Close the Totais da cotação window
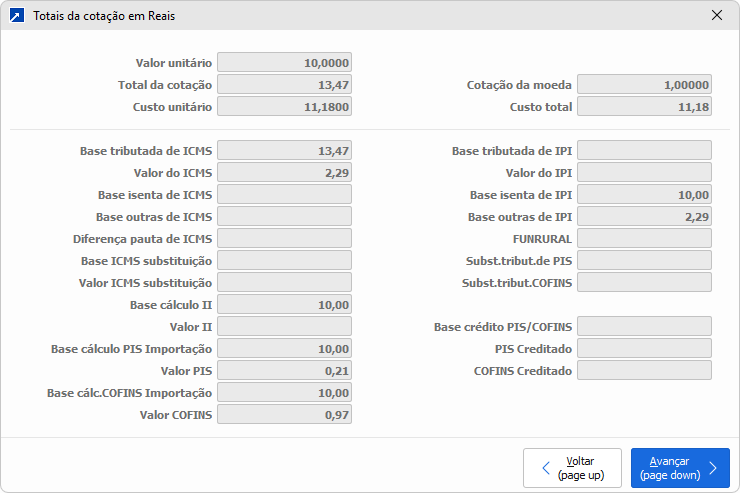This screenshot has width=740, height=493. tap(716, 16)
